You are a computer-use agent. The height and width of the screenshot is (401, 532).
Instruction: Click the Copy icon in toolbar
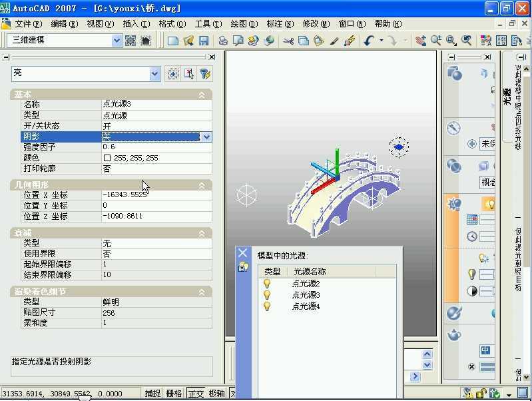[304, 41]
